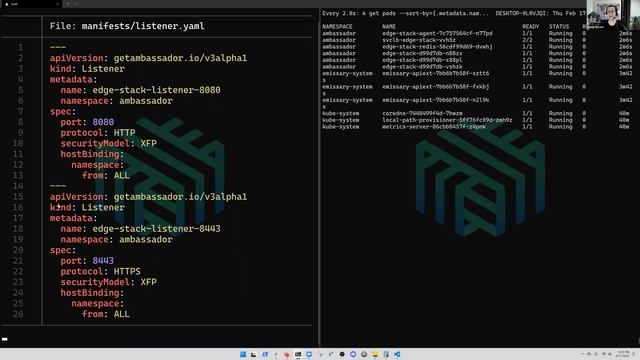The width and height of the screenshot is (640, 360).
Task: Select 'kind: Listener' on line 3
Action: [87, 69]
